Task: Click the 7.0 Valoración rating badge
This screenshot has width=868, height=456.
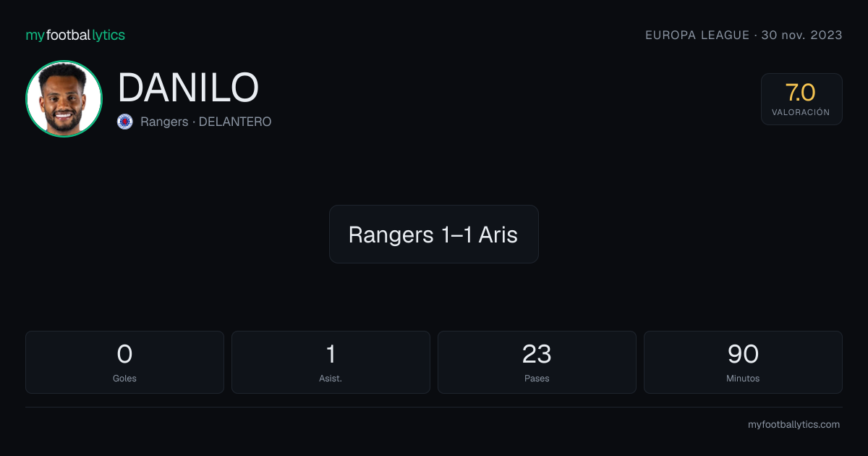Action: tap(801, 99)
